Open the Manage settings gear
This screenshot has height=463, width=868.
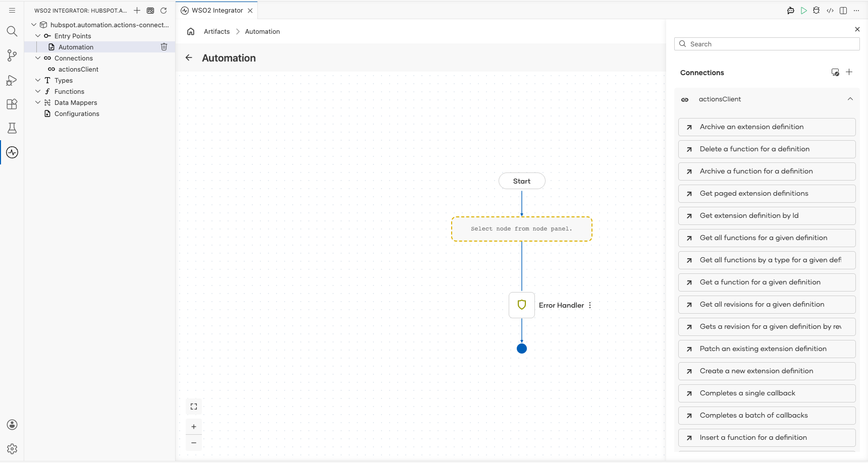12,449
